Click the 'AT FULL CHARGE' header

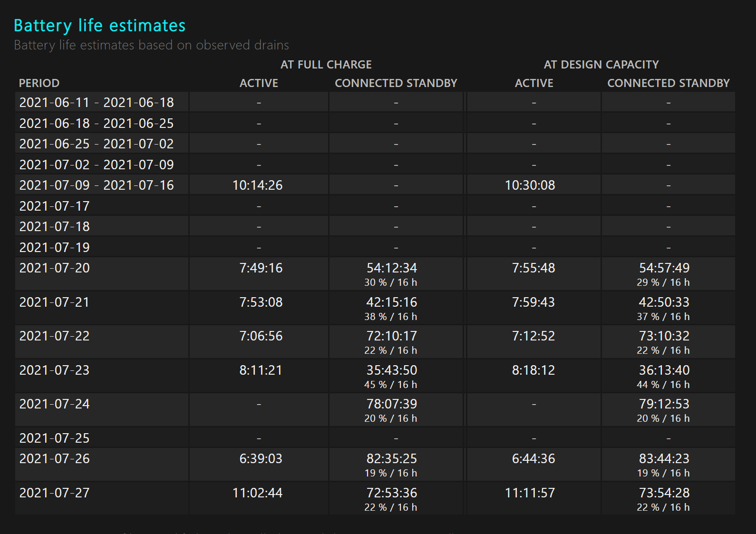coord(326,65)
